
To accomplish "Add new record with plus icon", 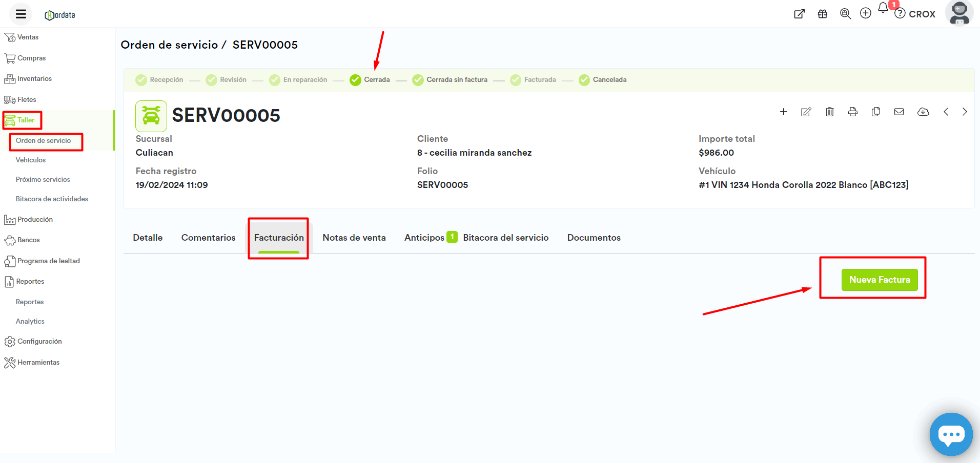I will [783, 112].
